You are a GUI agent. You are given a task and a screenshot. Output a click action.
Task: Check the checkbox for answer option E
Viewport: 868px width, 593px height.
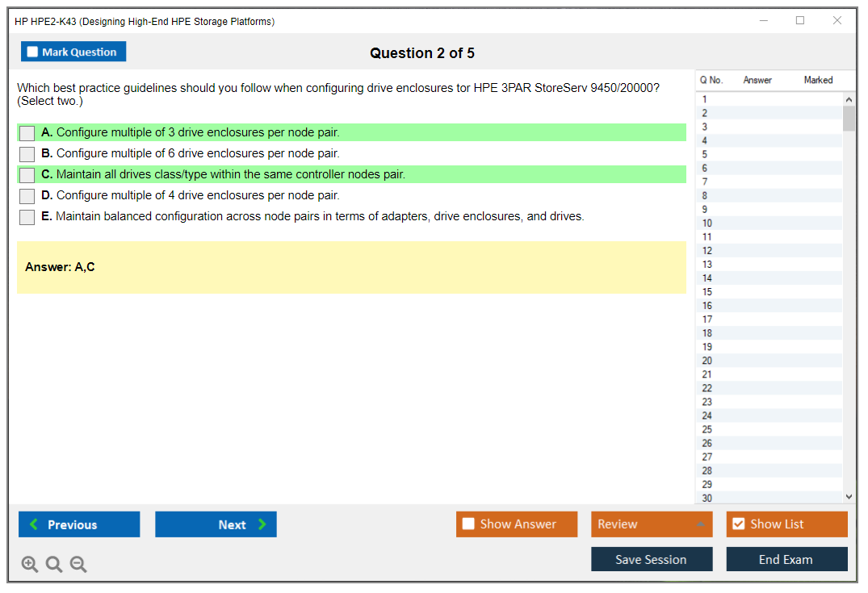27,216
